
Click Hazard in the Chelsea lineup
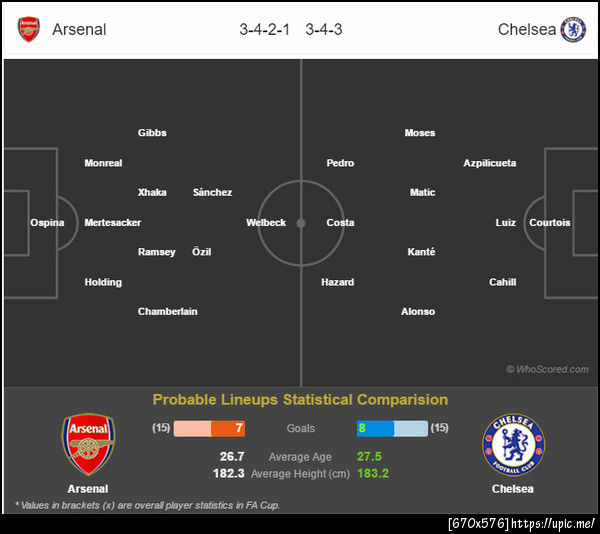(337, 282)
